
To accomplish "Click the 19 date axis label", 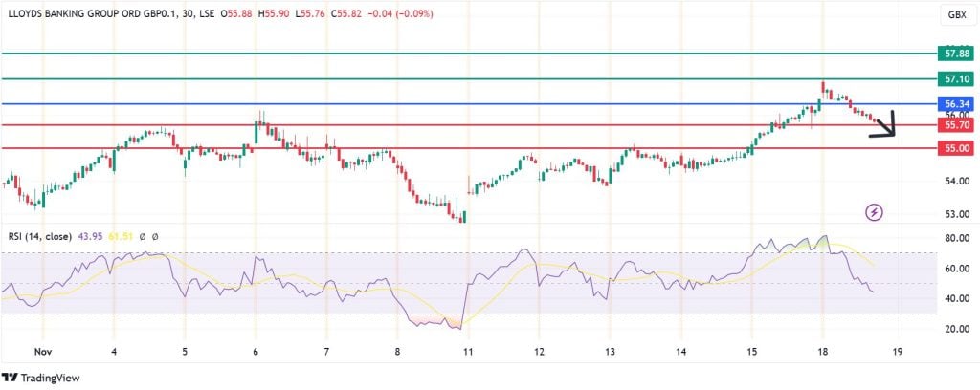I will click(x=898, y=352).
